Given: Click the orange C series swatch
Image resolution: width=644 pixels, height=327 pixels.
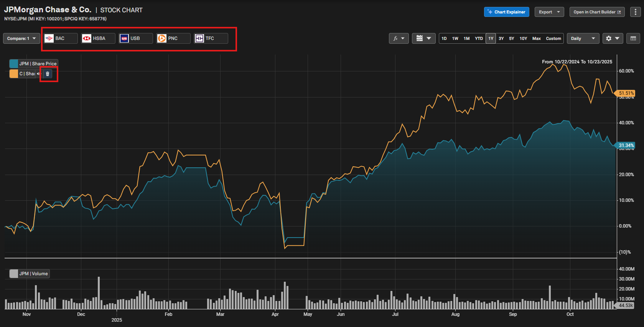Looking at the screenshot, I should 14,74.
